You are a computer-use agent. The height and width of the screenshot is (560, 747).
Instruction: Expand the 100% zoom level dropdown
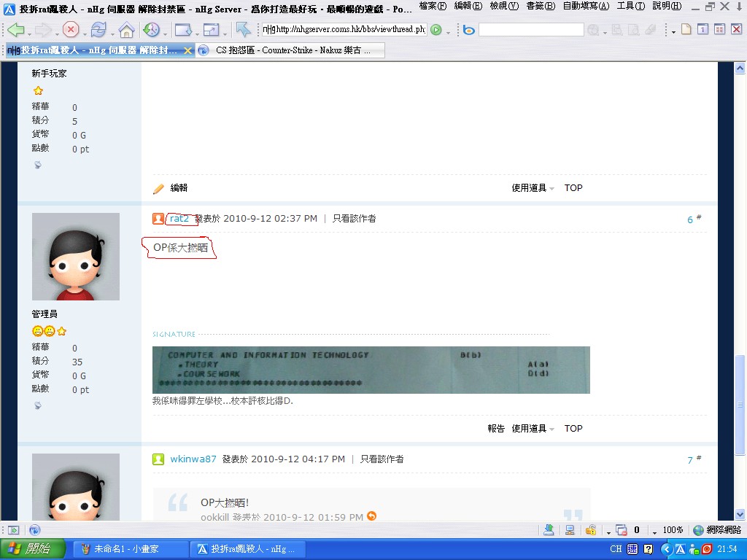(655, 530)
